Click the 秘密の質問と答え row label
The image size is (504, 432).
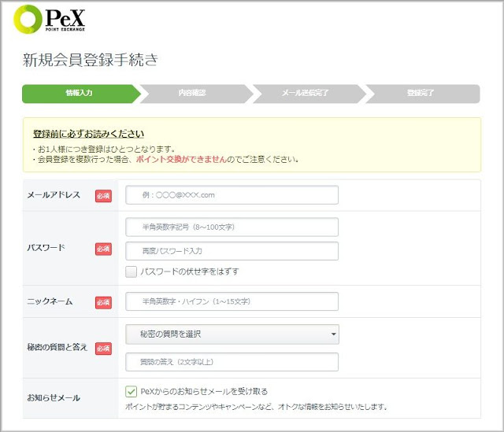coord(57,347)
